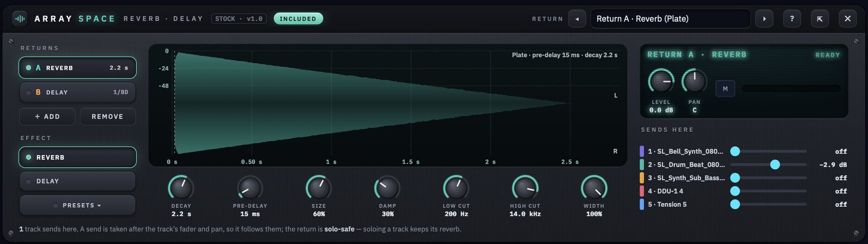868x244 pixels.
Task: Click track name '5 · Tension 5'
Action: (x=667, y=204)
